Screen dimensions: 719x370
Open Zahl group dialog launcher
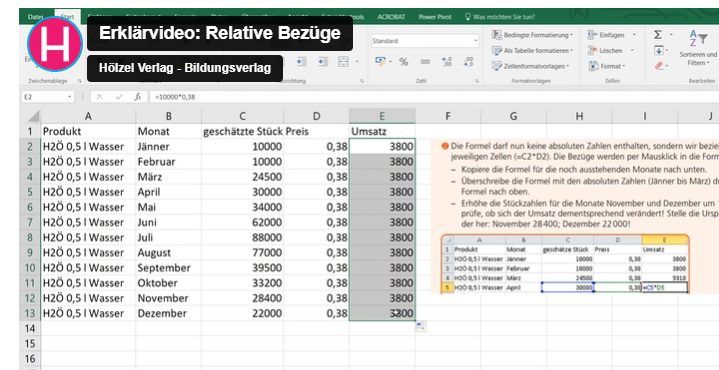[477, 81]
